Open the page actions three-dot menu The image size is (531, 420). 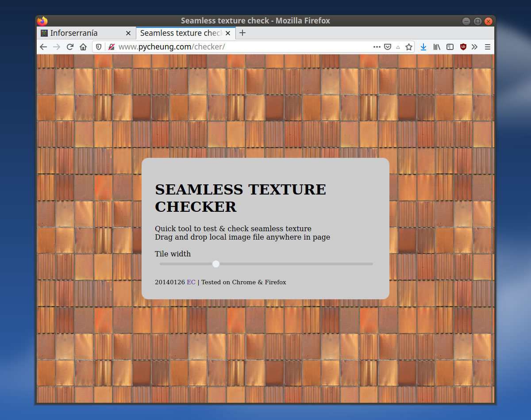(377, 46)
